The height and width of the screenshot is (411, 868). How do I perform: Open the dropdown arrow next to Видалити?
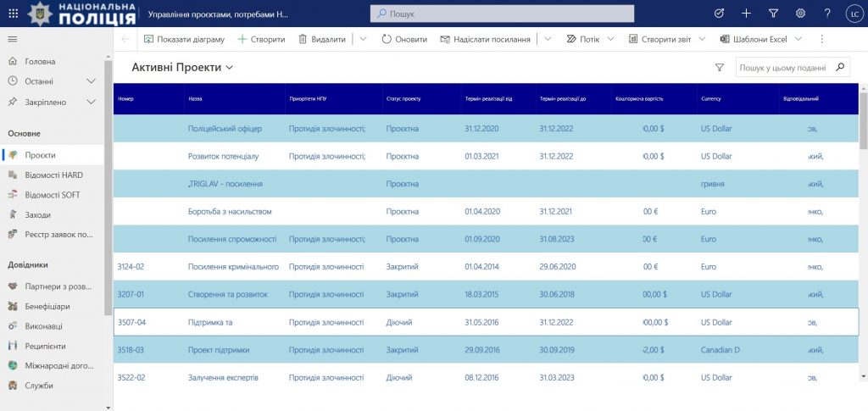[363, 39]
